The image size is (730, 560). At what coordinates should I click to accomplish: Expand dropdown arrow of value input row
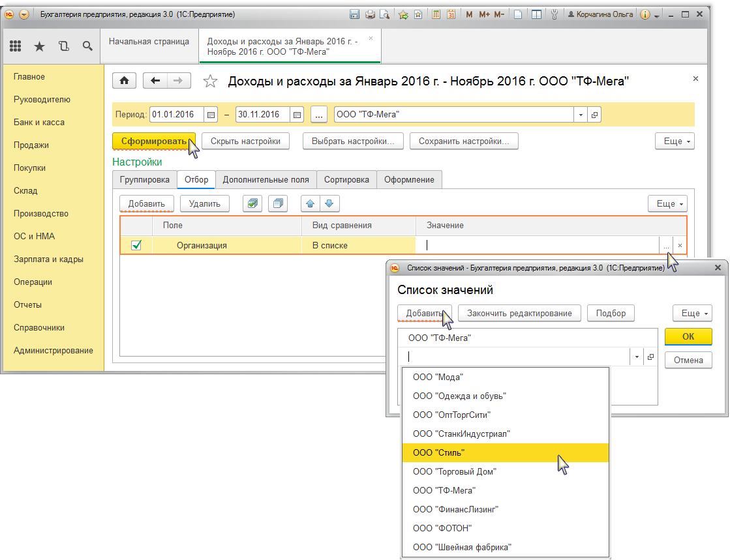637,357
